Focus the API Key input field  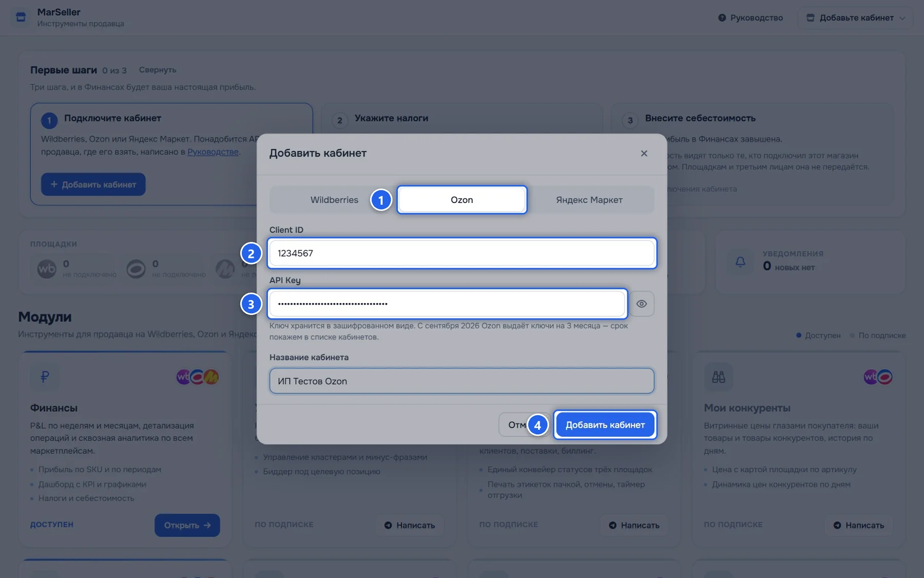[447, 303]
